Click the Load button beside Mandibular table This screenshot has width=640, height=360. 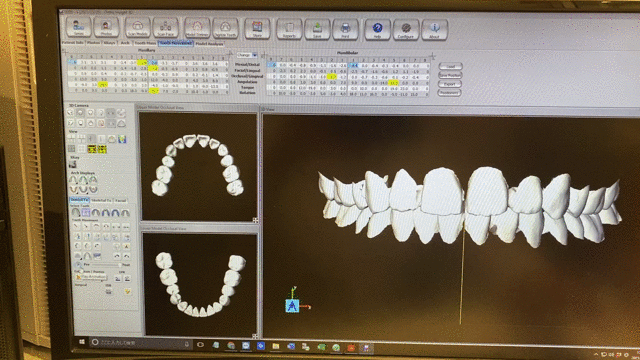coord(450,66)
